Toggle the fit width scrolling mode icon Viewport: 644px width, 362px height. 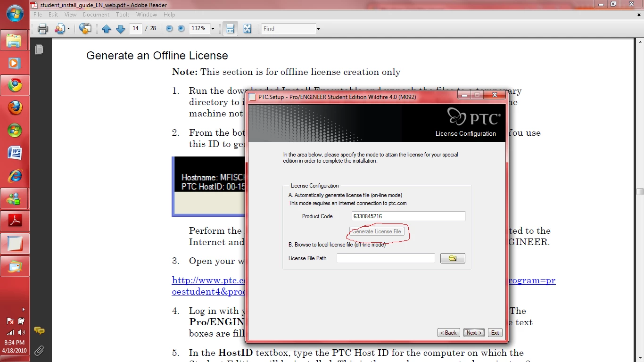(x=230, y=29)
